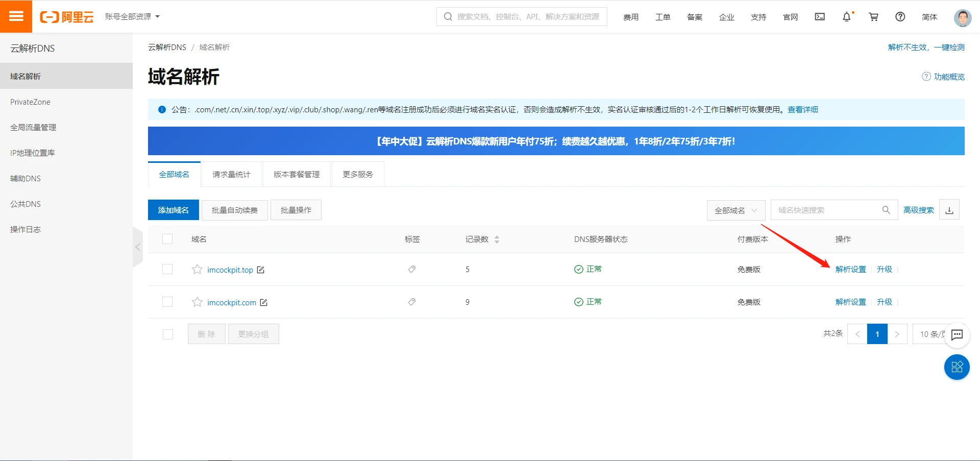This screenshot has width=980, height=461.
Task: Open 解析设置 for imcockpit.com
Action: click(x=851, y=302)
